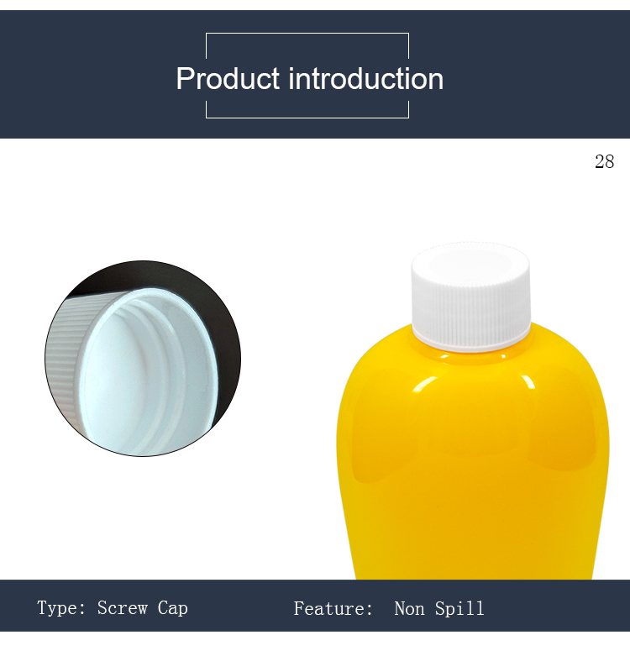Click the bracket line below the title
This screenshot has width=630, height=672.
click(x=307, y=118)
